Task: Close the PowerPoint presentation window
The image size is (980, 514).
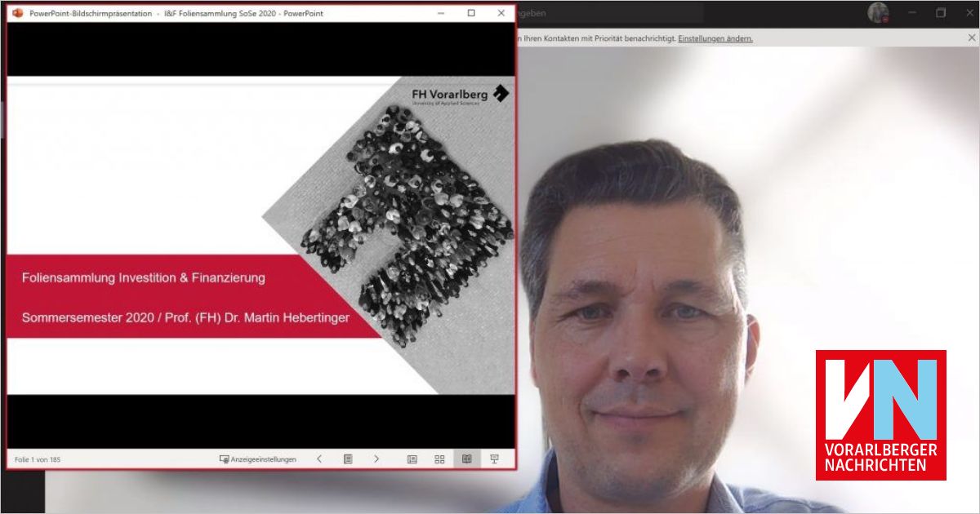Action: pos(501,13)
